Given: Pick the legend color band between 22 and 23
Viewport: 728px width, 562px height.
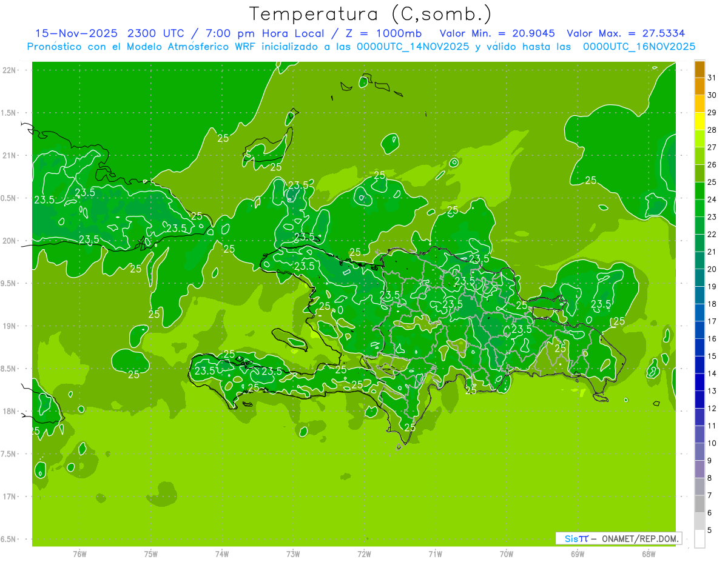Looking at the screenshot, I should [x=699, y=226].
